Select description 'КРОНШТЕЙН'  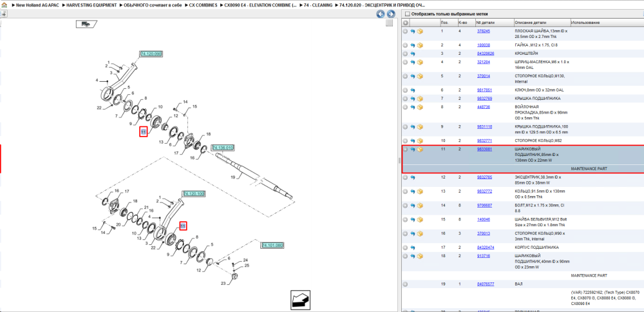526,54
